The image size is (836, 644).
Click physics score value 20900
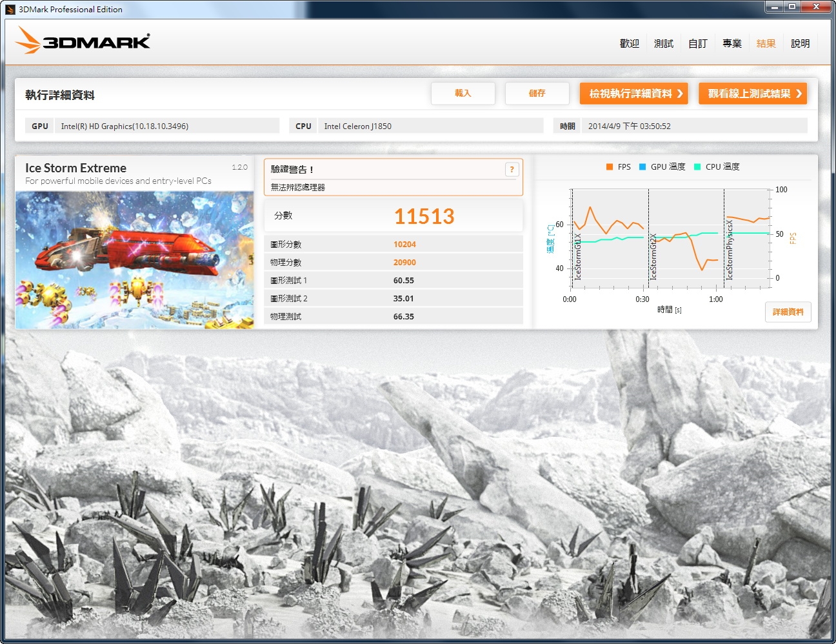(404, 262)
